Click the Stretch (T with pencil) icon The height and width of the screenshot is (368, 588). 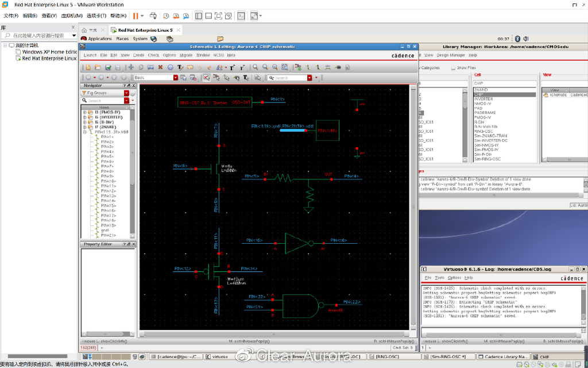[x=180, y=67]
